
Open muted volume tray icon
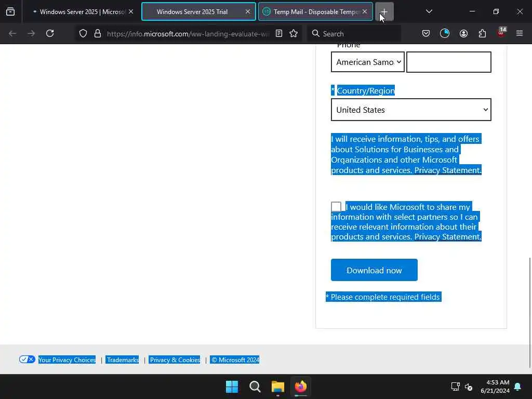pos(469,387)
